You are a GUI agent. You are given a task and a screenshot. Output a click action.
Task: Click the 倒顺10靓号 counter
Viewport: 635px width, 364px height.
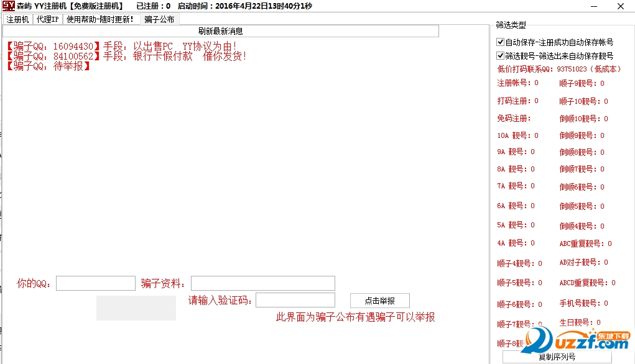583,119
